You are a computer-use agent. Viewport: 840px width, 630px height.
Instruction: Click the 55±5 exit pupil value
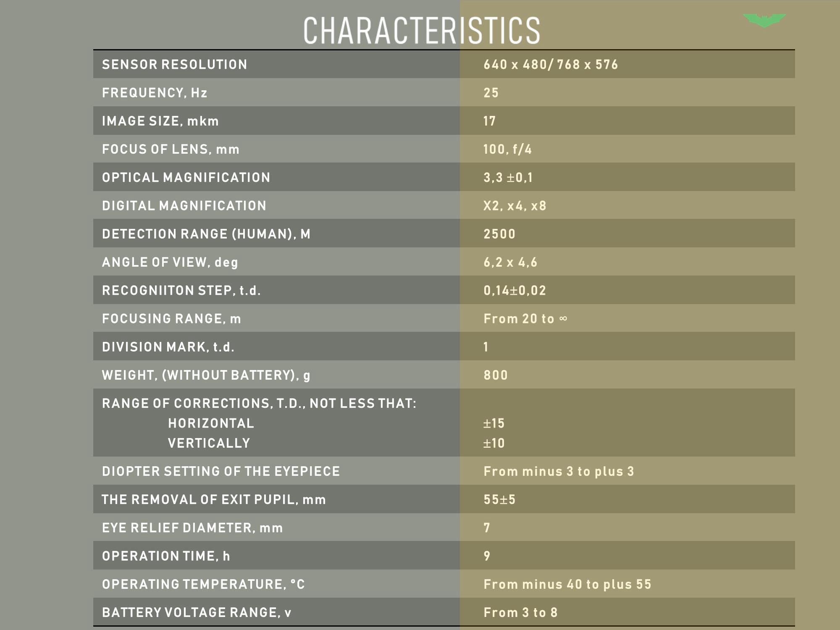[x=499, y=499]
